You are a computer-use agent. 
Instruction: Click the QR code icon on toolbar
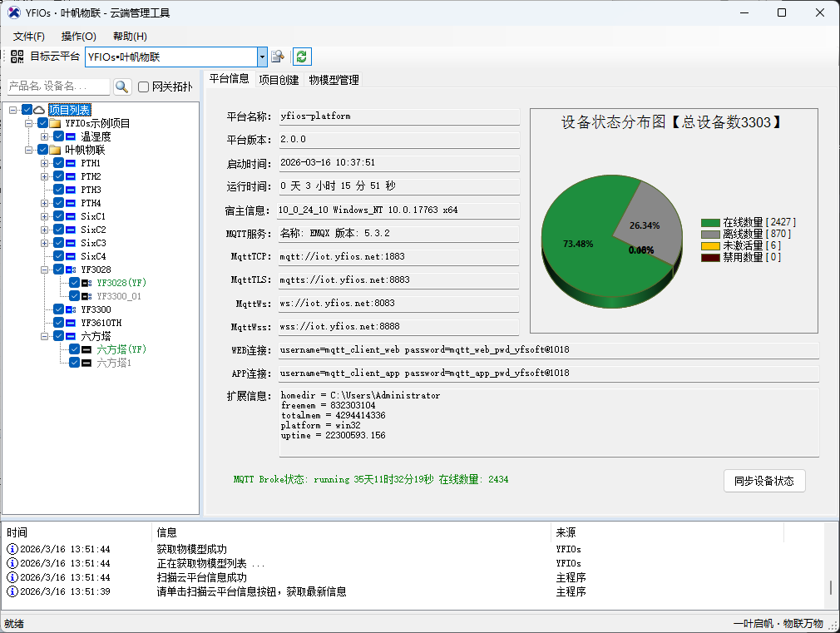pyautogui.click(x=17, y=56)
